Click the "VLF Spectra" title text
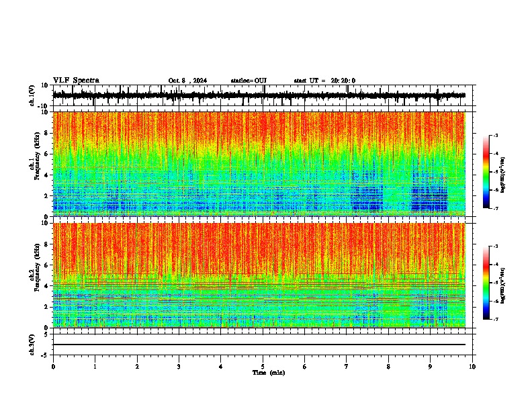 pos(76,81)
